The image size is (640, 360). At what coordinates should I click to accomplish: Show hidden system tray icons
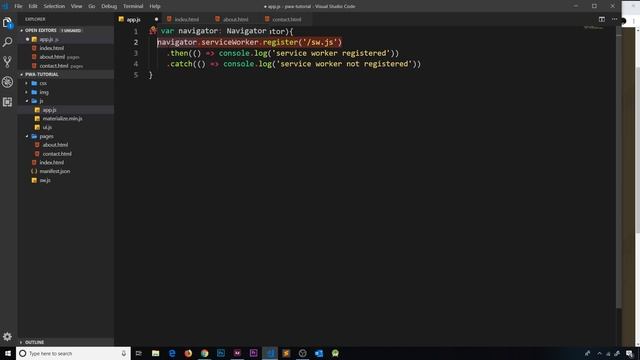click(599, 353)
